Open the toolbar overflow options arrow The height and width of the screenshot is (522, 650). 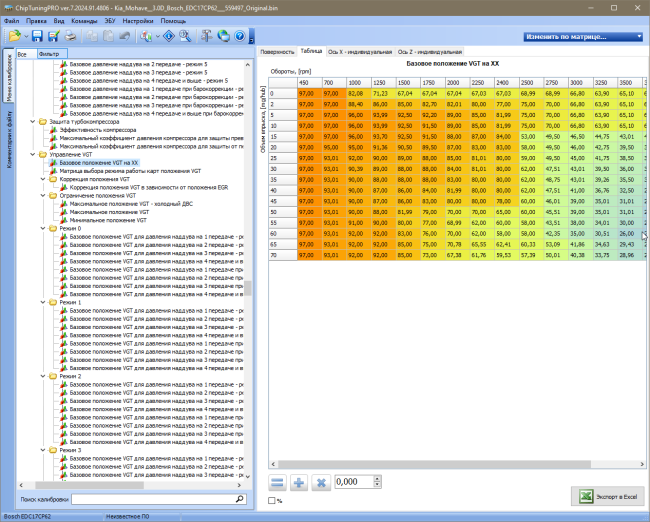click(251, 37)
